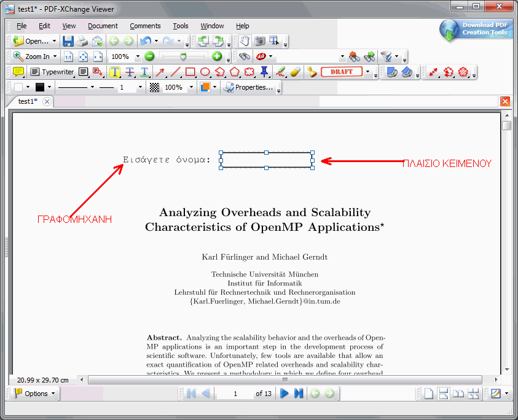518x420 pixels.
Task: Open the line width dropdown
Action: pos(140,87)
